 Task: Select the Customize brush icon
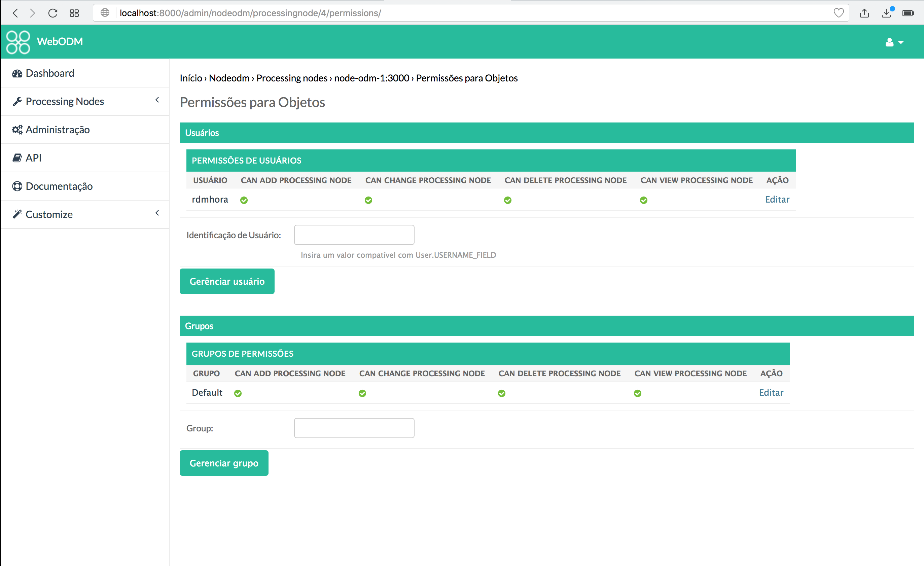point(17,214)
